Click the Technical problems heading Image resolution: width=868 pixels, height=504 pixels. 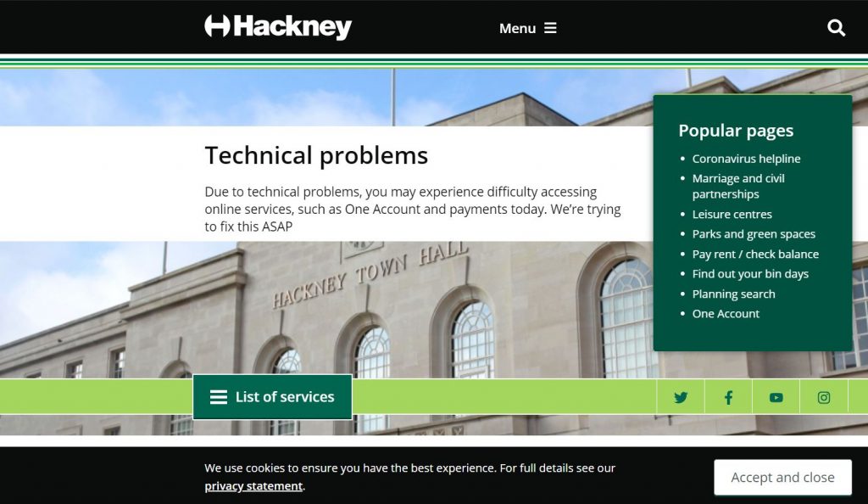click(x=316, y=155)
